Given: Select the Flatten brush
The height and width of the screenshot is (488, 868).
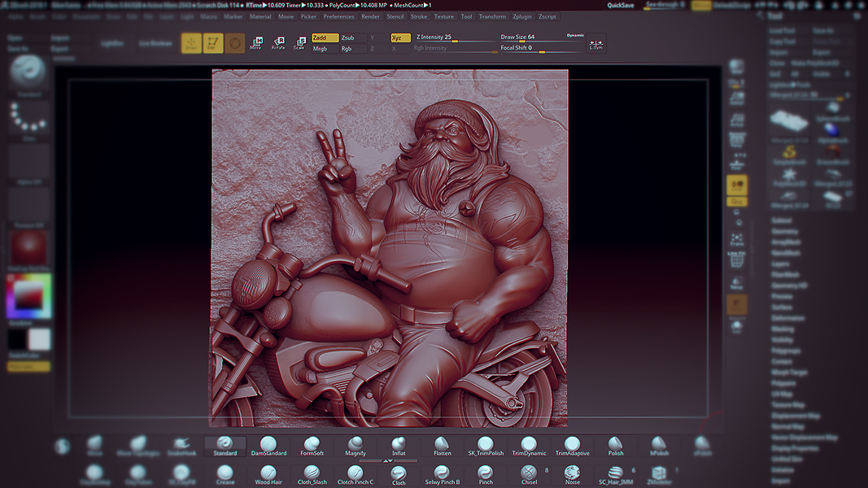Looking at the screenshot, I should (x=442, y=446).
